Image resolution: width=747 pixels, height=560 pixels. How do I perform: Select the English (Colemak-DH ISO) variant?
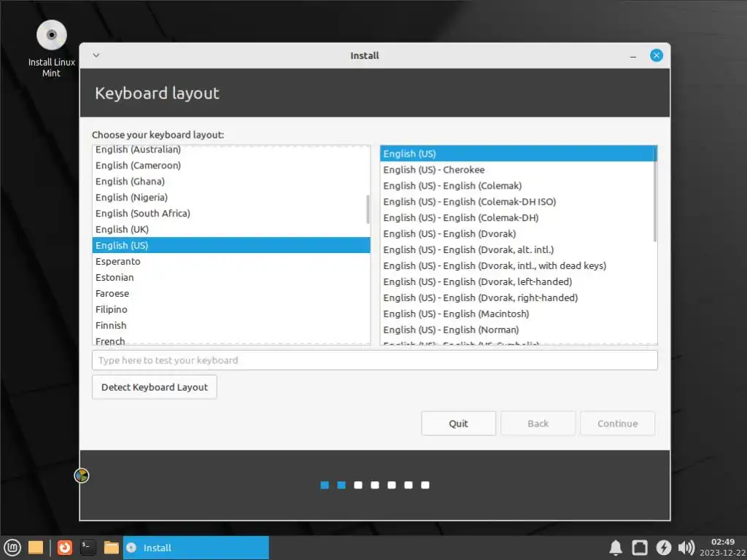coord(519,202)
